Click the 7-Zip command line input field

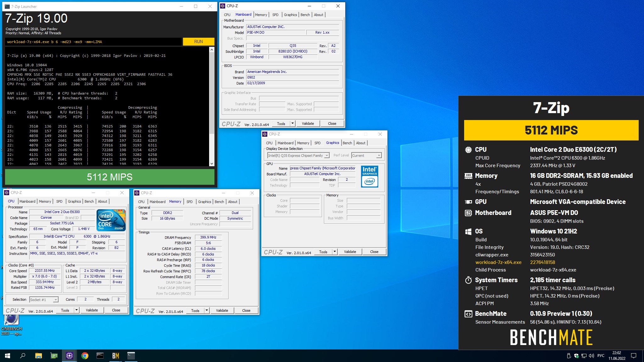coord(93,41)
